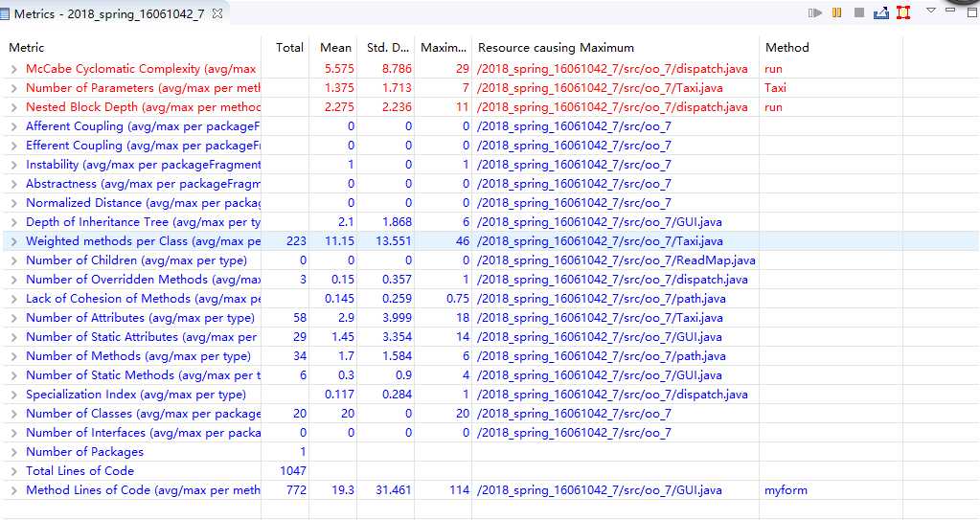Select the Total Lines of Code label

pos(80,471)
